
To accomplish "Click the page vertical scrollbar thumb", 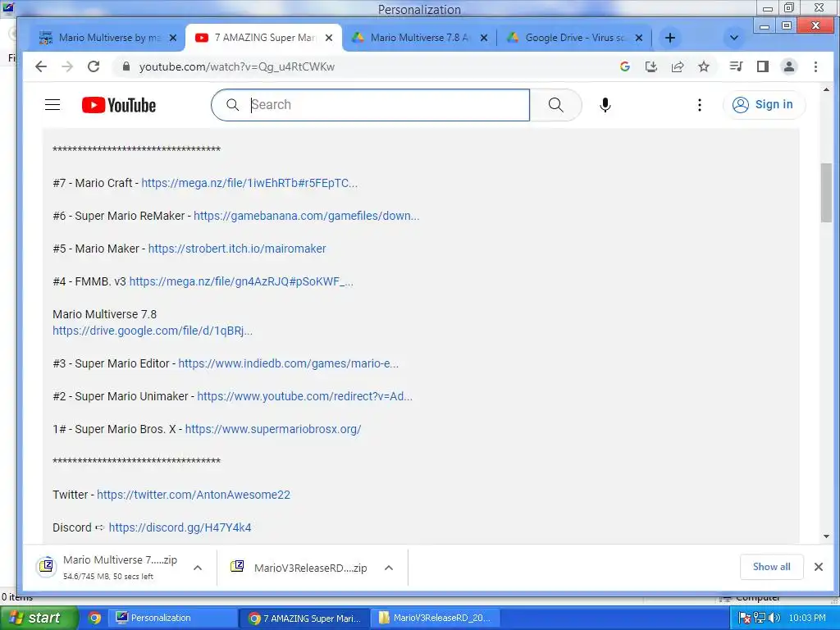I will click(826, 193).
